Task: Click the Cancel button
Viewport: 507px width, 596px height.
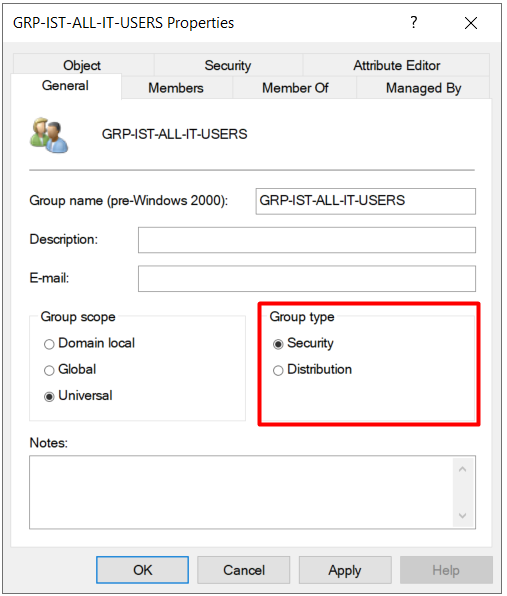Action: pos(244,570)
